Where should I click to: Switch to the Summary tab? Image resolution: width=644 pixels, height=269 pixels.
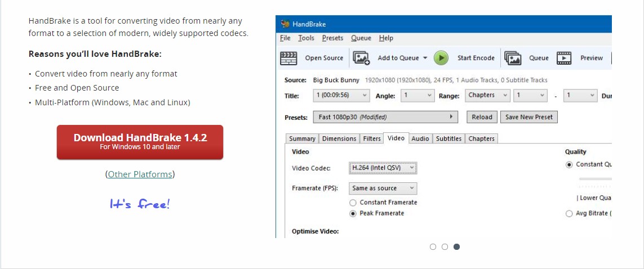click(x=303, y=138)
